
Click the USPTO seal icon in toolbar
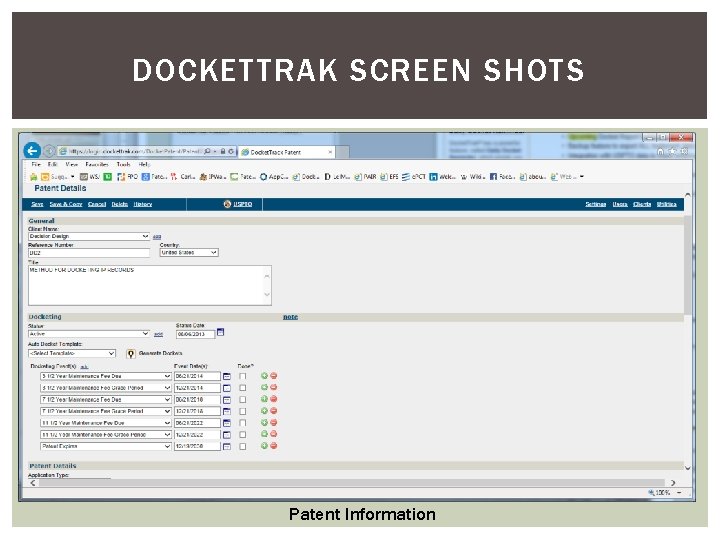point(227,204)
